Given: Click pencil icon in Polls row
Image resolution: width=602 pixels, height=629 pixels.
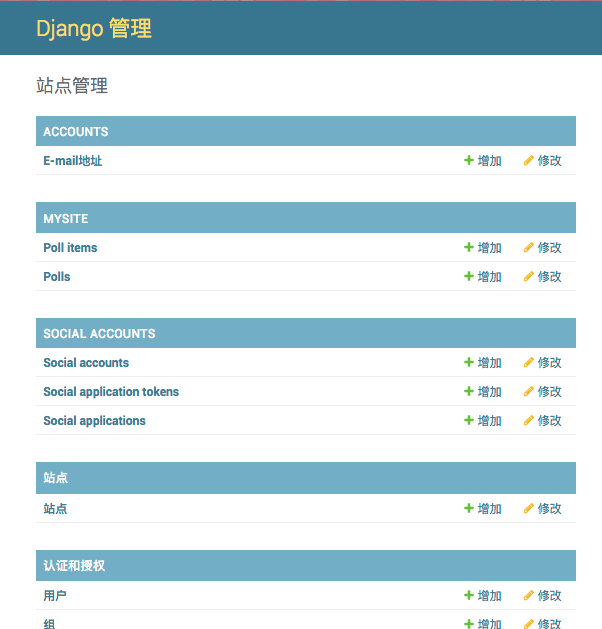Looking at the screenshot, I should click(529, 276).
